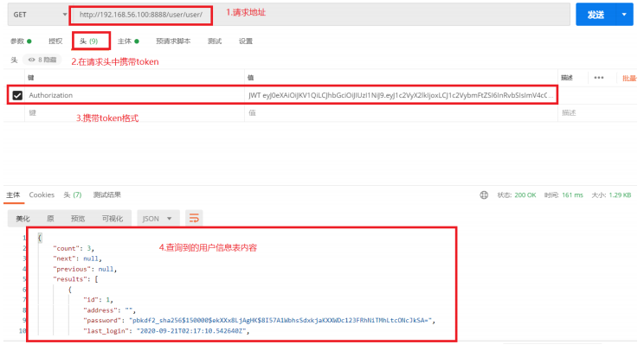This screenshot has height=351, width=644.
Task: Open the 授权 tab
Action: 55,41
